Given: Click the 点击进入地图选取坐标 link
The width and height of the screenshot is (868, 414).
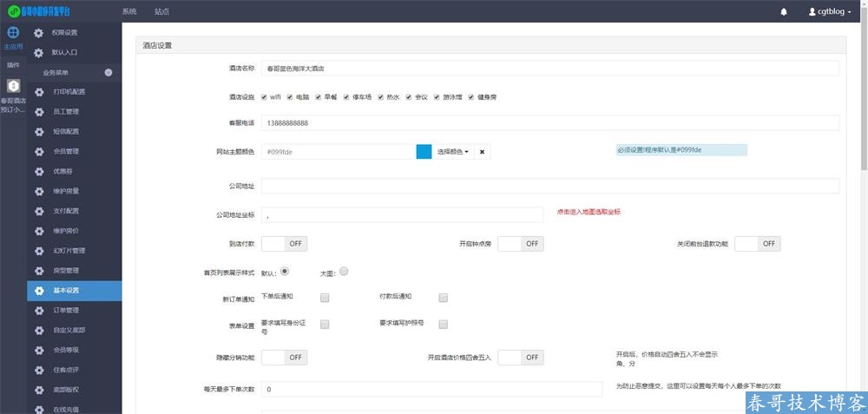Looking at the screenshot, I should point(589,212).
